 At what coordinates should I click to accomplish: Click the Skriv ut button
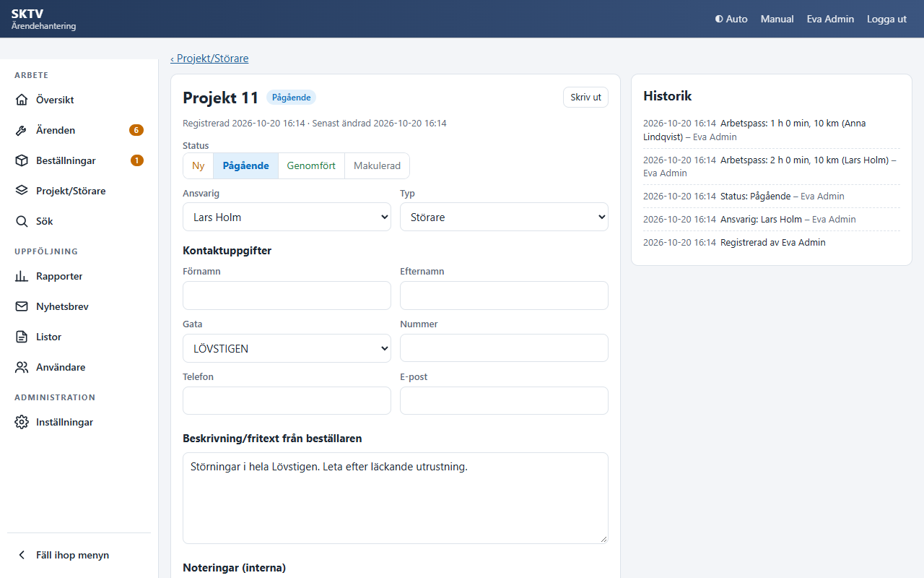pyautogui.click(x=585, y=98)
